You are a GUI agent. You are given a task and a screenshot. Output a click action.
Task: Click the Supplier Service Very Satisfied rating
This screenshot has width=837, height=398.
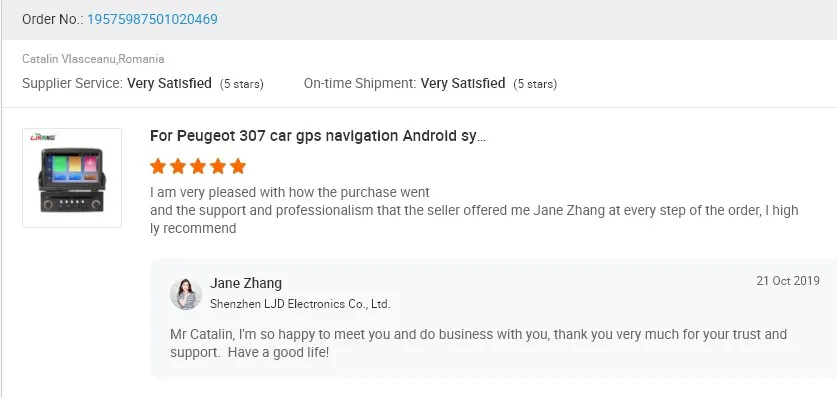(169, 83)
